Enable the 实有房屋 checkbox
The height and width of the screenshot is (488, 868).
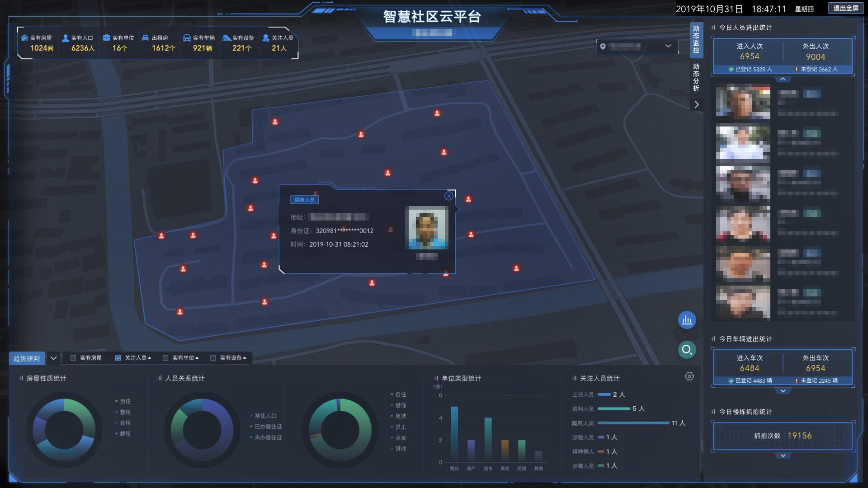[x=73, y=358]
